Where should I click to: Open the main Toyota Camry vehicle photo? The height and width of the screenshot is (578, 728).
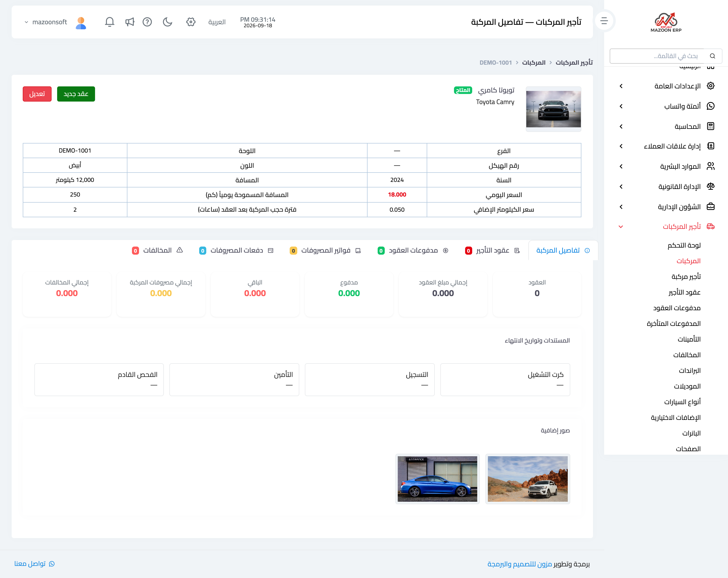tap(553, 109)
